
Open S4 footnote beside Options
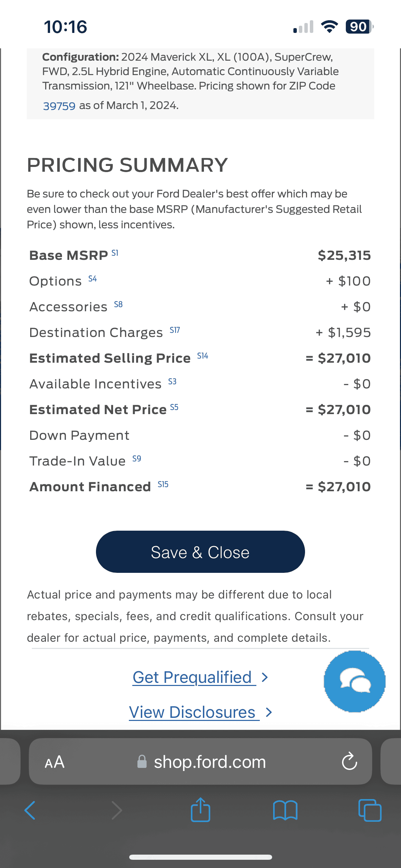(x=93, y=279)
